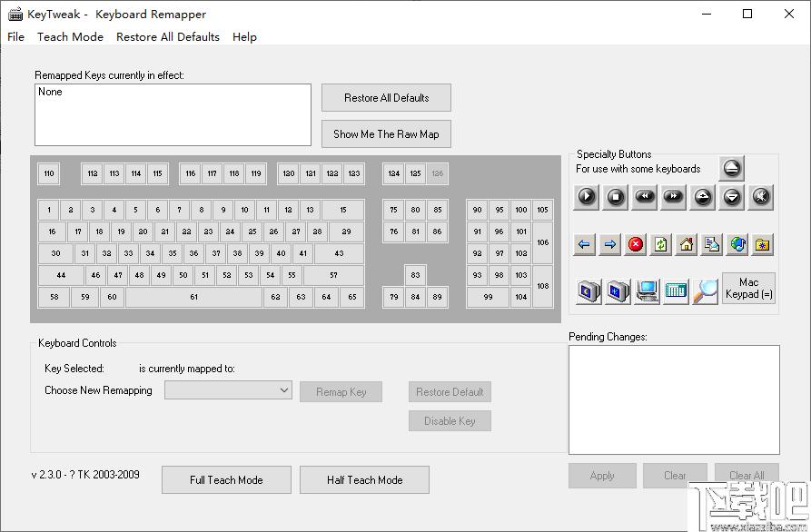Screen dimensions: 811x532
Task: Click inside the Remapped Keys list box
Action: [x=173, y=114]
